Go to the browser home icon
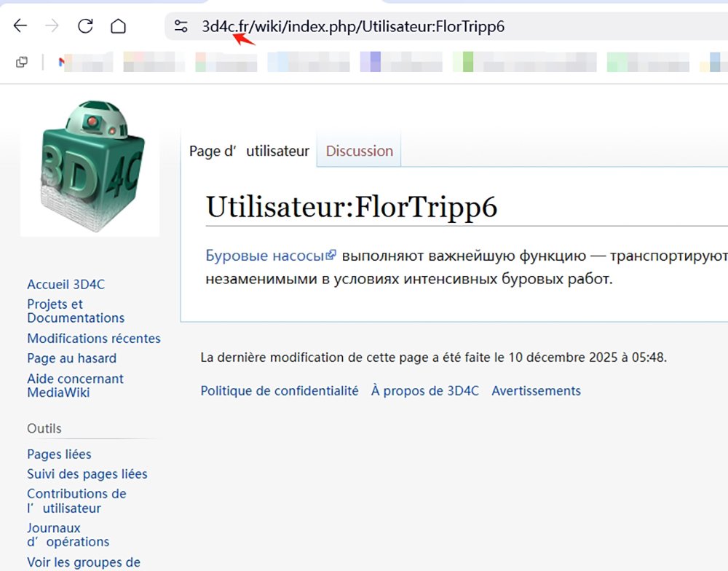The image size is (728, 571). point(118,27)
